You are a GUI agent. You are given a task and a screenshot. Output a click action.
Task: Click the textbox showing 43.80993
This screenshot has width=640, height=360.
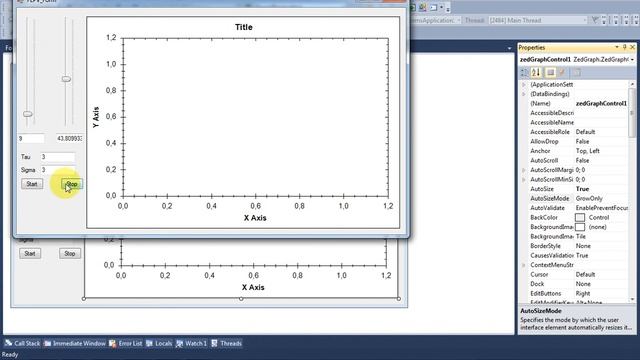tap(69, 139)
